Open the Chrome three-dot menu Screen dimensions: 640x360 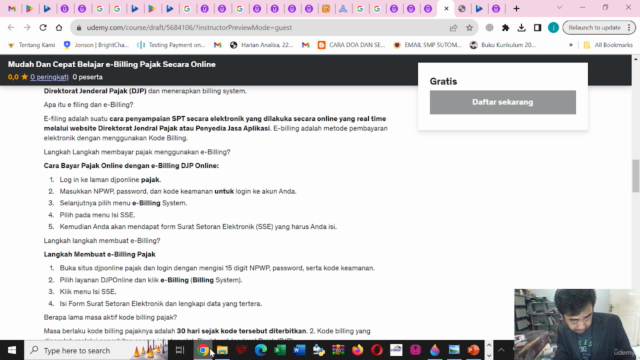point(629,28)
